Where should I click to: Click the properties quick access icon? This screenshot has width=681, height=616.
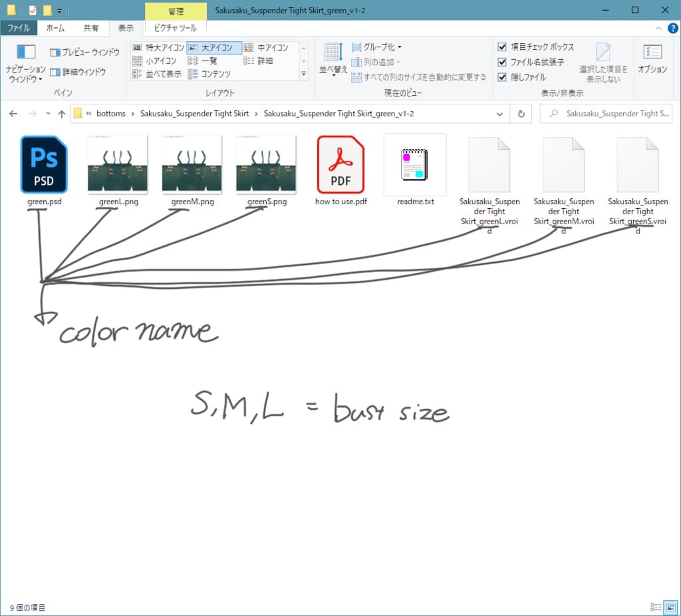(33, 10)
